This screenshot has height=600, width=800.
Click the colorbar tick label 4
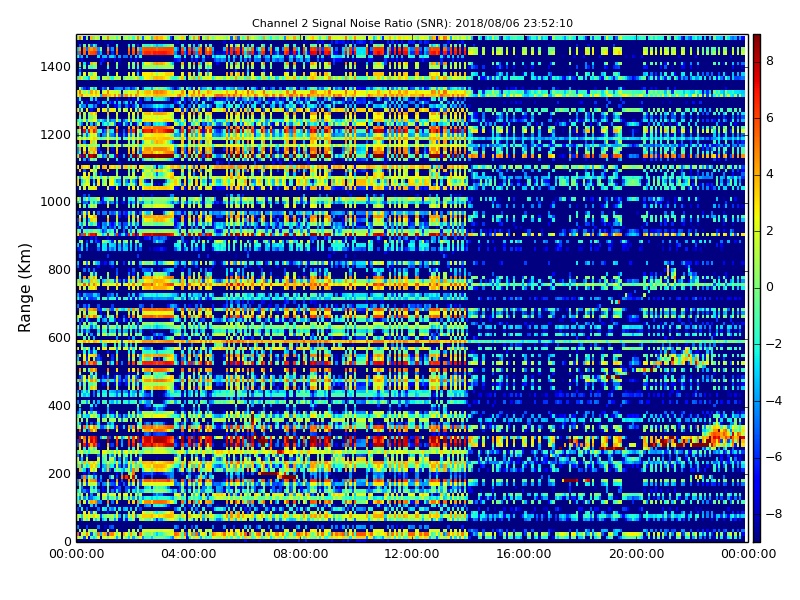pos(770,174)
